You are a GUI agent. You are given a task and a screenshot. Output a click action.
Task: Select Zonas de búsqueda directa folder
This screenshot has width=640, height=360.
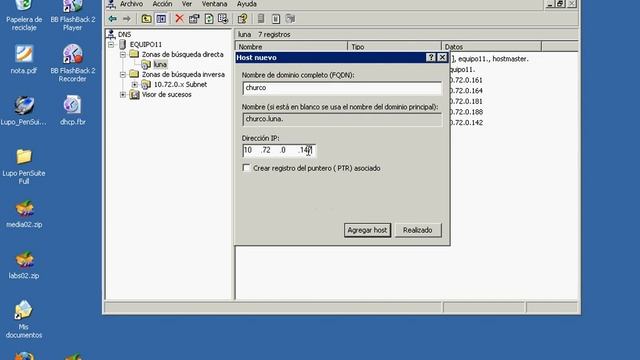(x=182, y=54)
